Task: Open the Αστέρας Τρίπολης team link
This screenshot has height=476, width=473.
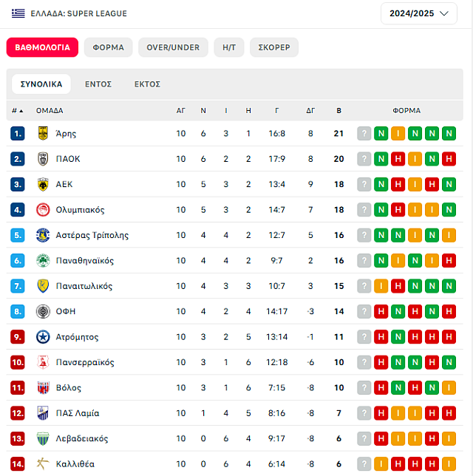Action: coord(92,235)
